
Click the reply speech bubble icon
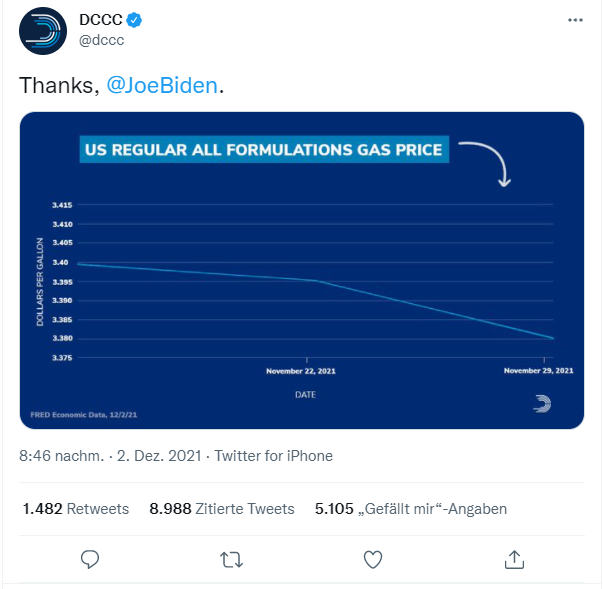(x=90, y=558)
